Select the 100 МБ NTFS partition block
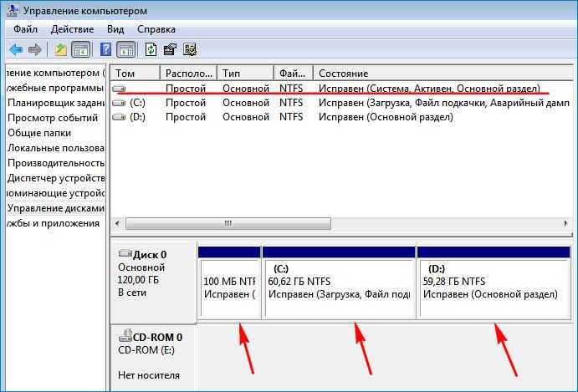 [229, 283]
